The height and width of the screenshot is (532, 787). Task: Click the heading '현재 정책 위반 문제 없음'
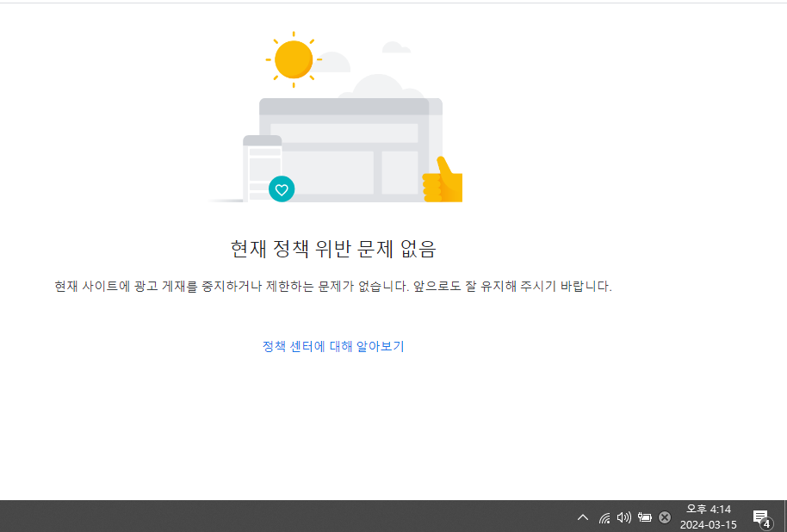(x=333, y=249)
